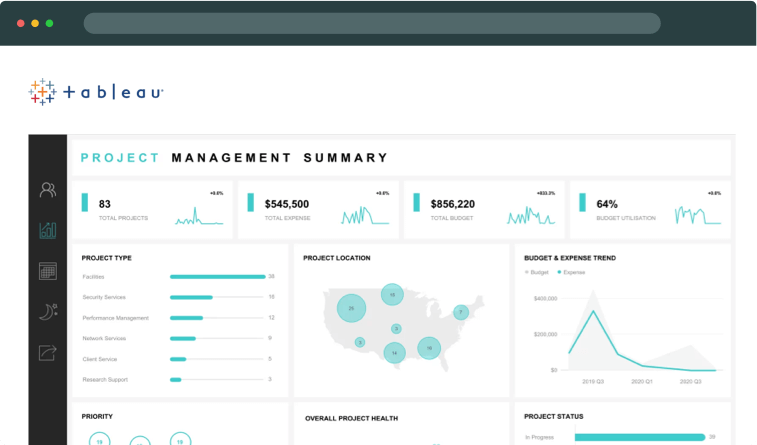Select the $545,500 Total Expense value
757x445 pixels.
coord(287,204)
